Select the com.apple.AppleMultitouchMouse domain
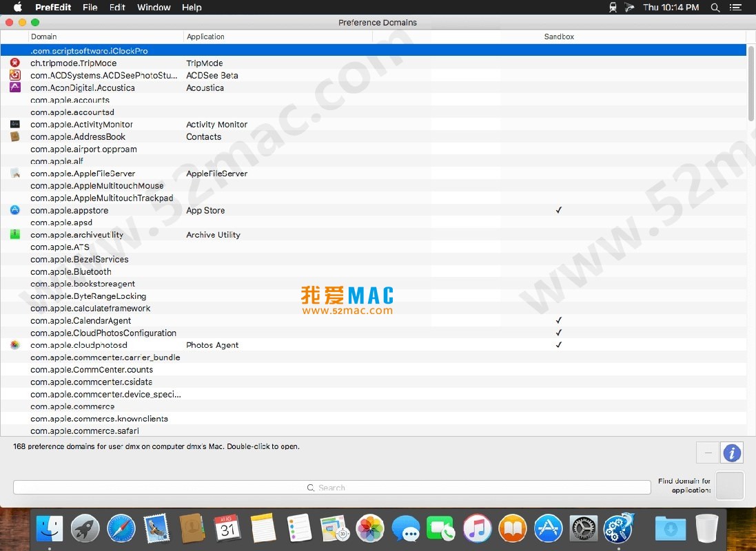756x551 pixels. (x=374, y=185)
